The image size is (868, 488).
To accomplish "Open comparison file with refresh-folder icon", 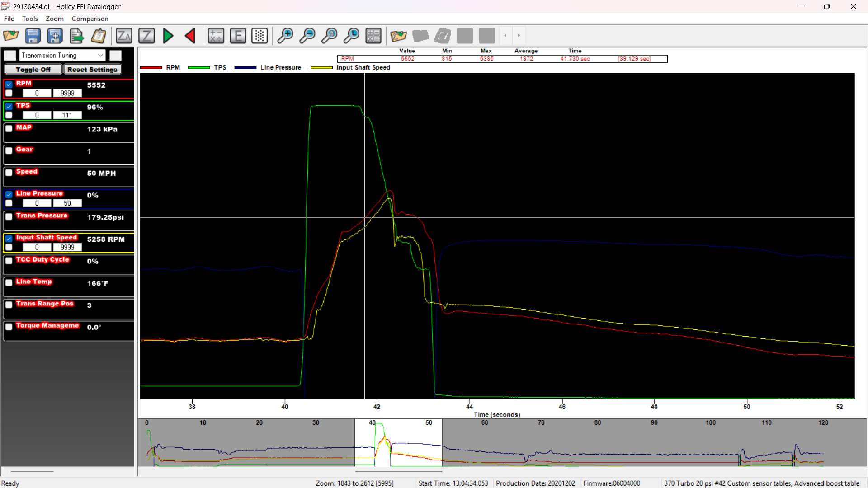I will click(x=398, y=36).
